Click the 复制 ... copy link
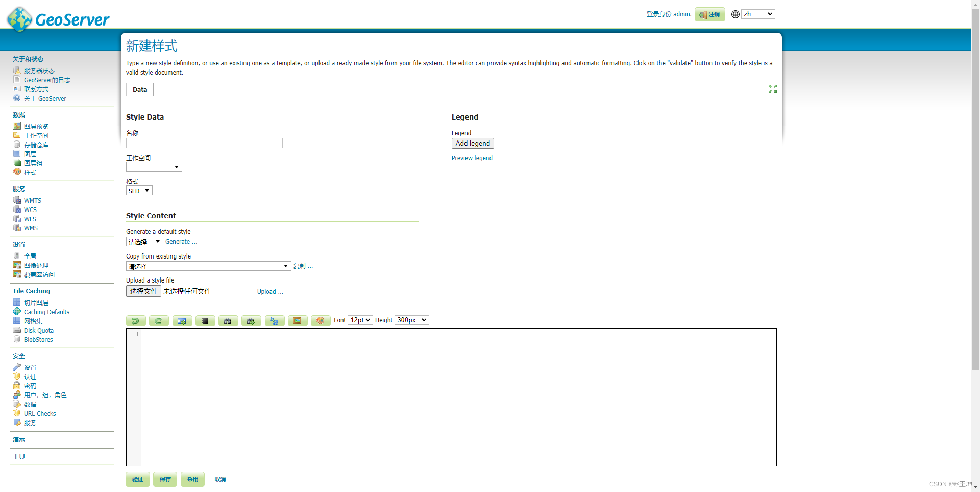 click(x=303, y=266)
